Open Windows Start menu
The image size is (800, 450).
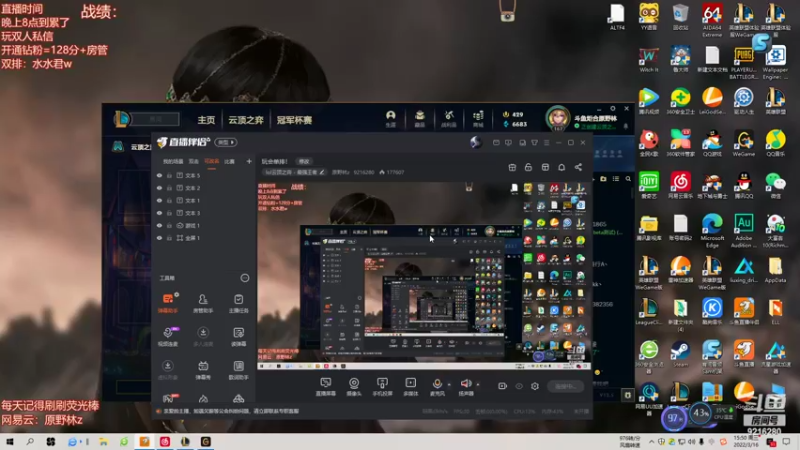click(x=10, y=442)
